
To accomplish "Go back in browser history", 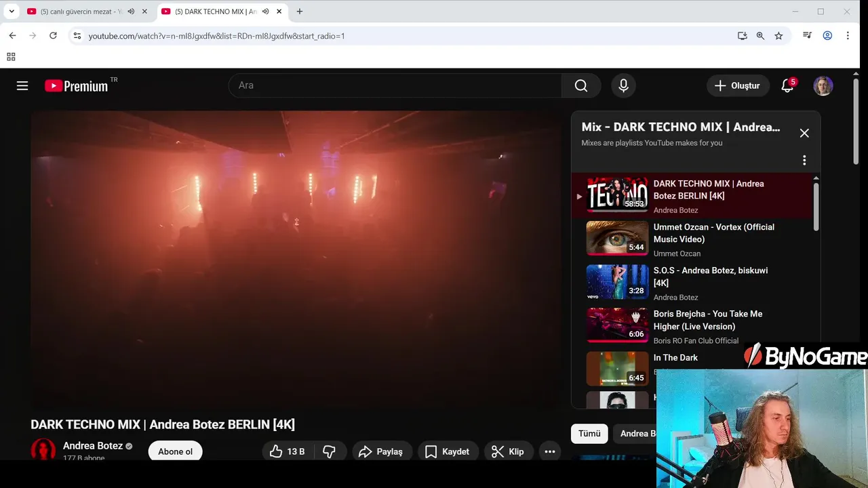I will pos(12,36).
